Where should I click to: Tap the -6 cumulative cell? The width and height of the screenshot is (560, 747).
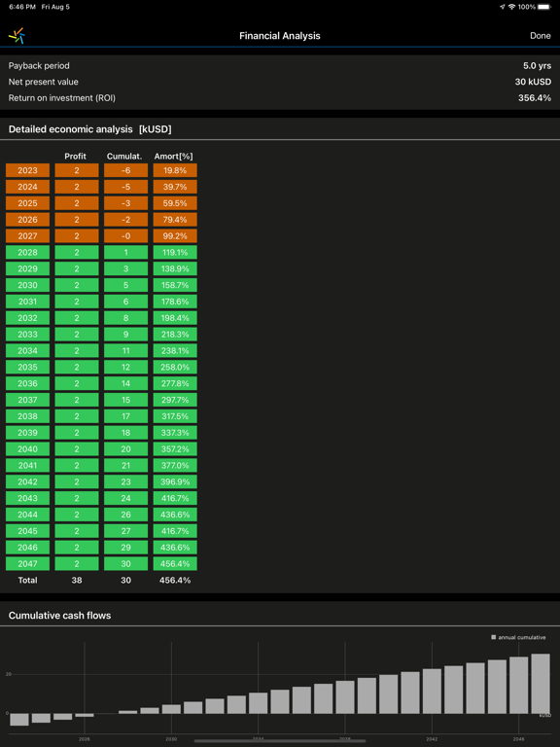[125, 170]
